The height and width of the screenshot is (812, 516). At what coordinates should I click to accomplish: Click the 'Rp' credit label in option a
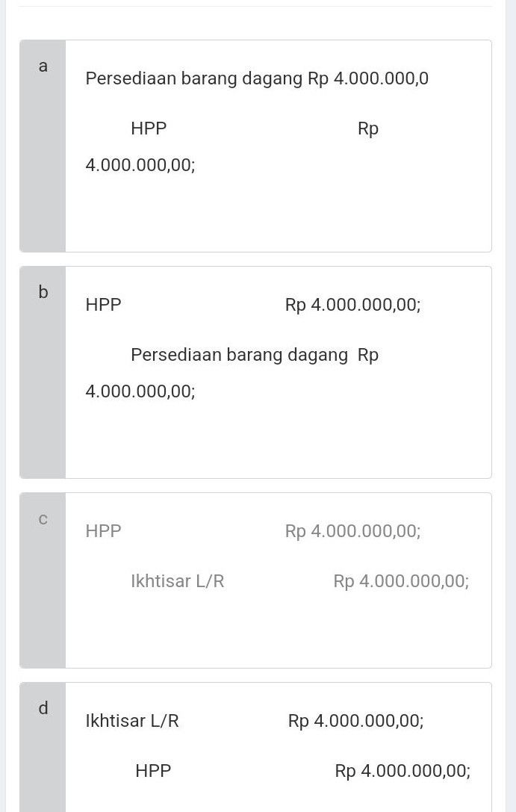point(368,128)
